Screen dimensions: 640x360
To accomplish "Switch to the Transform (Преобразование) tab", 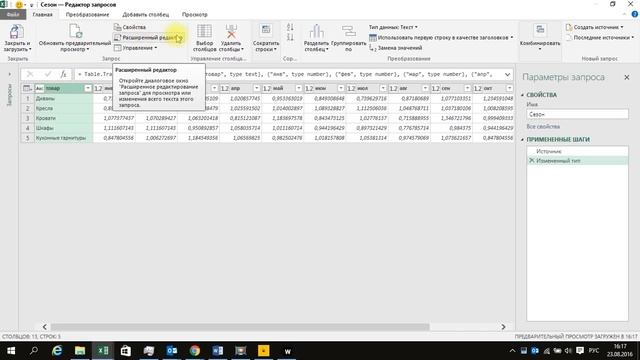I will (87, 14).
